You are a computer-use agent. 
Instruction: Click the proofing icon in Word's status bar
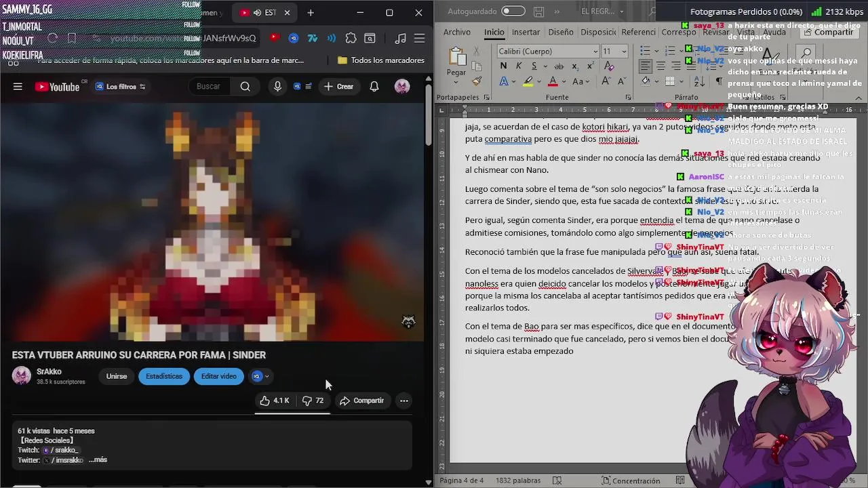pos(557,481)
